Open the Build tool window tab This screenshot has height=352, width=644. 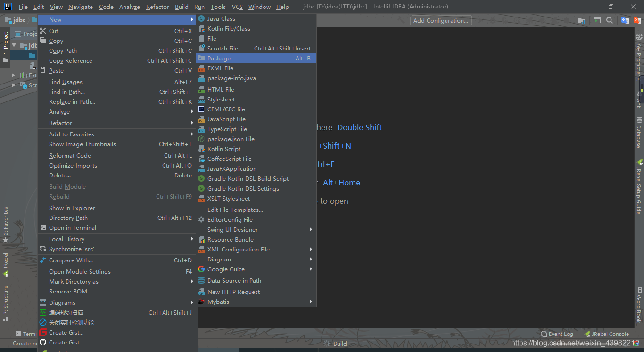(x=336, y=344)
